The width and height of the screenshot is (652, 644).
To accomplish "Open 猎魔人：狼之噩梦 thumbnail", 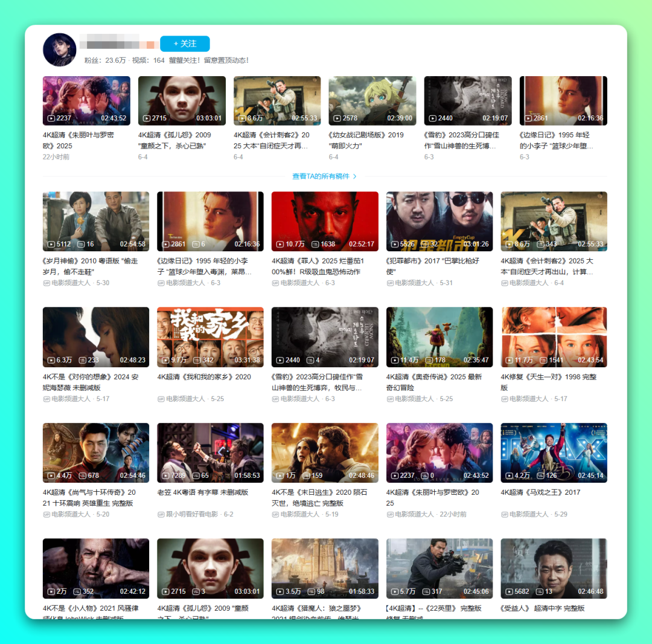I will 325,568.
